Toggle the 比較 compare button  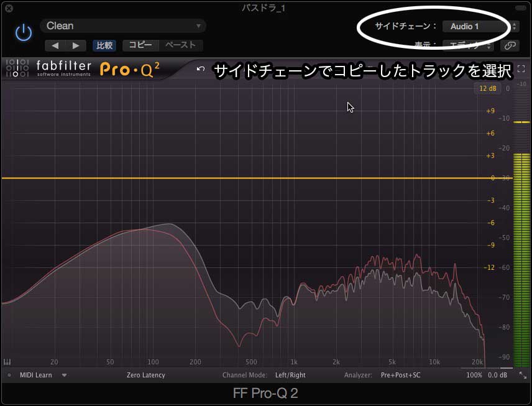click(x=104, y=45)
